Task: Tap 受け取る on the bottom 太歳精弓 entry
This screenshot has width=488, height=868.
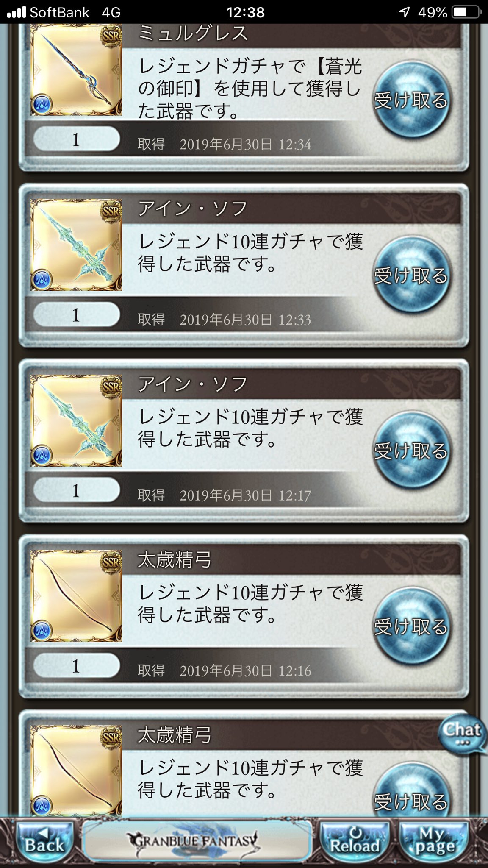Action: [x=411, y=792]
